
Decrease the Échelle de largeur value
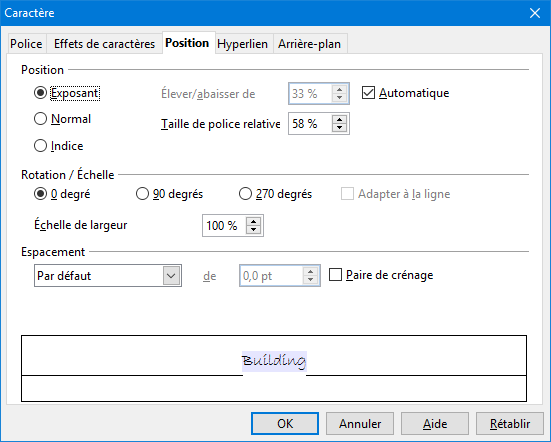coord(253,229)
